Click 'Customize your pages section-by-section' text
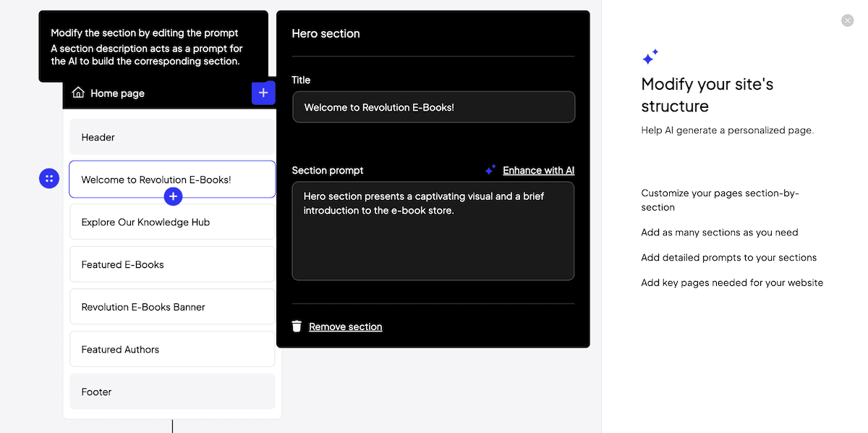This screenshot has width=868, height=433. click(720, 200)
